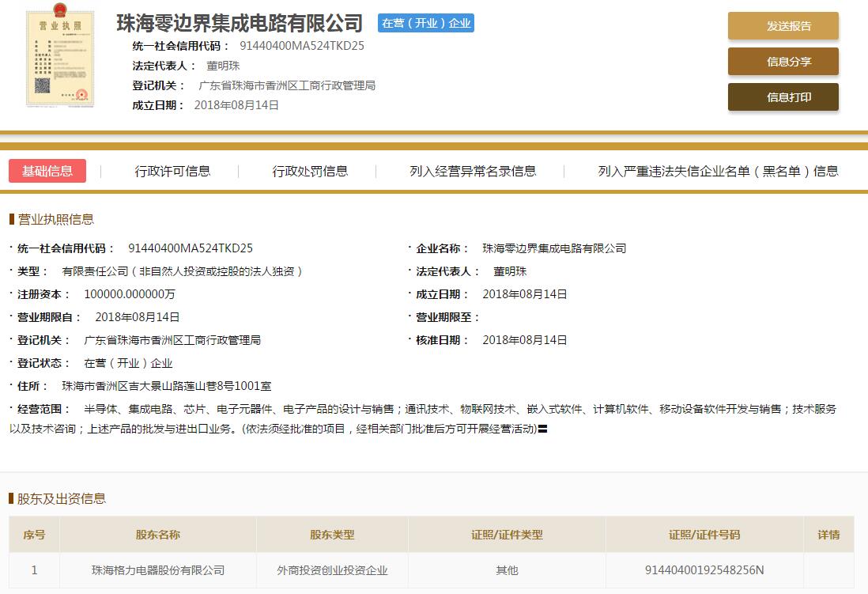Click the 股东名称 column header
Image resolution: width=868 pixels, height=594 pixels.
(158, 535)
